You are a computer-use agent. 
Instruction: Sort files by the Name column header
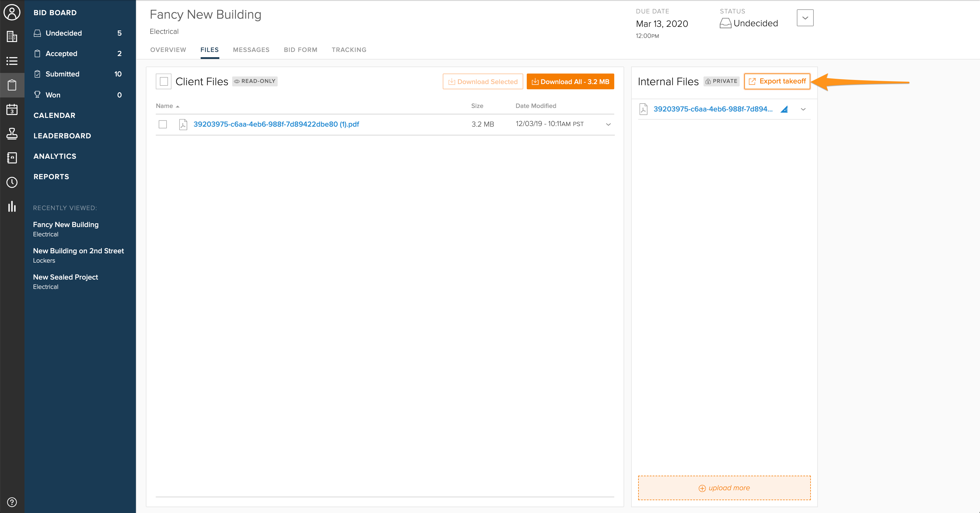click(164, 106)
